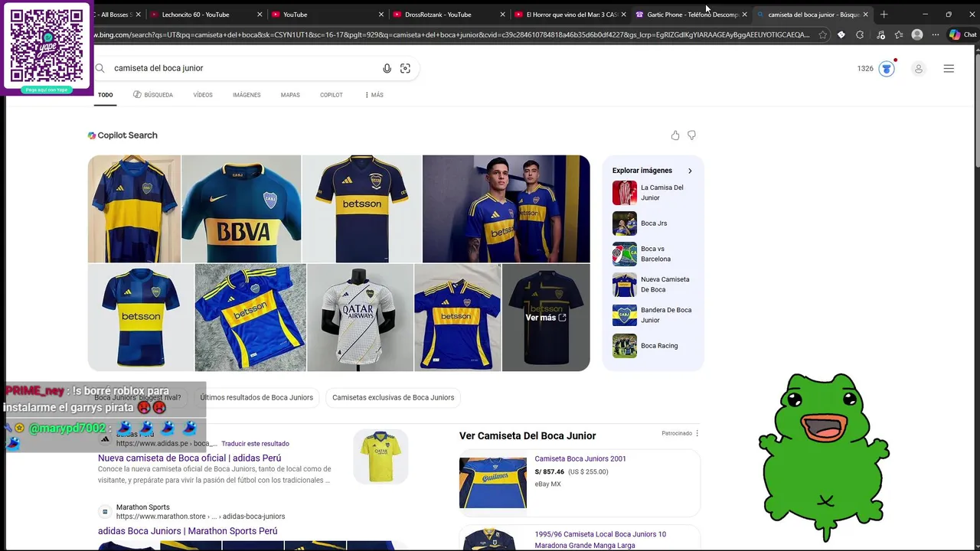Open Bandera De Boca Junior suggestion
Screen dimensions: 980x551
(653, 315)
